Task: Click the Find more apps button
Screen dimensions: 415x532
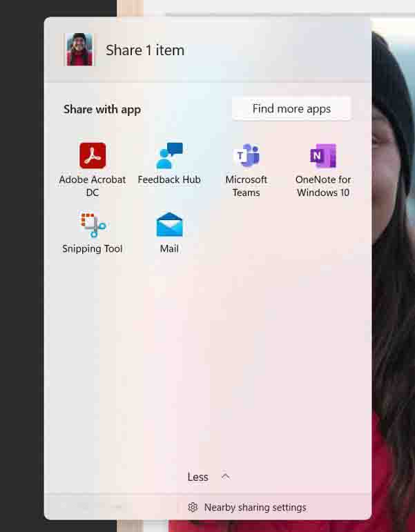Action: 291,108
